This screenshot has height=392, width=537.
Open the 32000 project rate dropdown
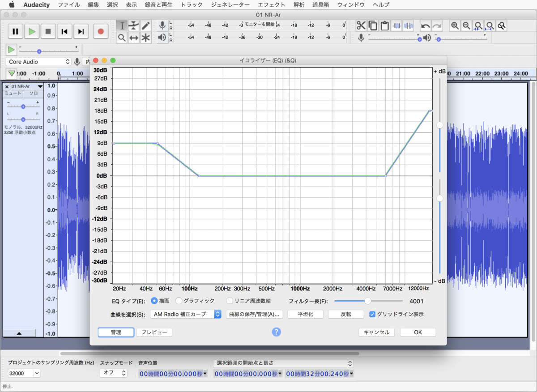click(24, 373)
